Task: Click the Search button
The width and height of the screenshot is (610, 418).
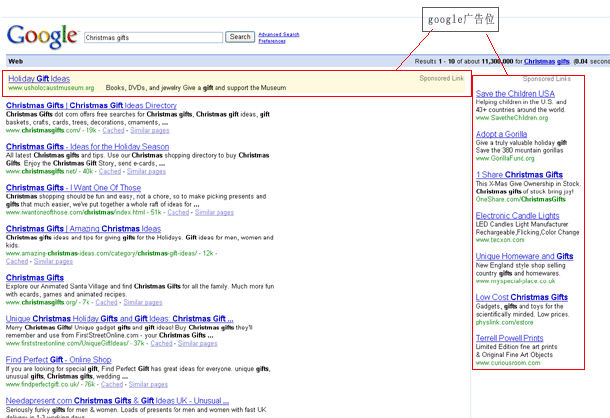Action: pos(240,37)
